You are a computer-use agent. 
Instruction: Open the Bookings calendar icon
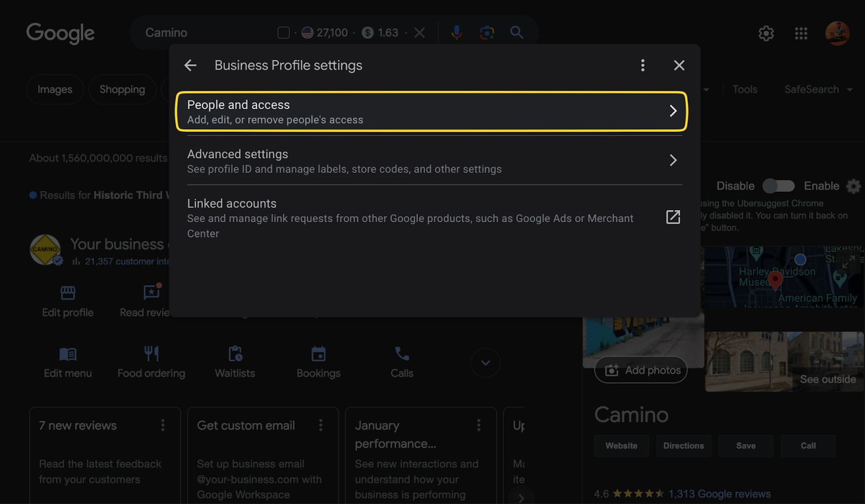pyautogui.click(x=318, y=354)
